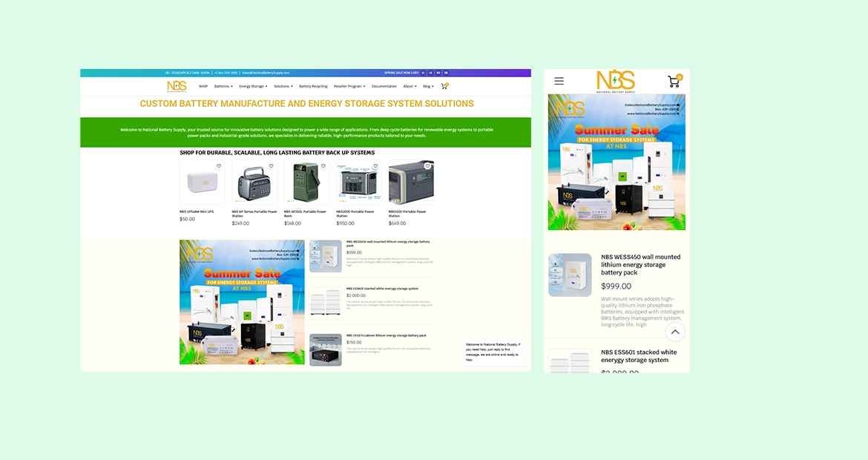
Task: Click the NBS logo in mobile header
Action: [616, 81]
